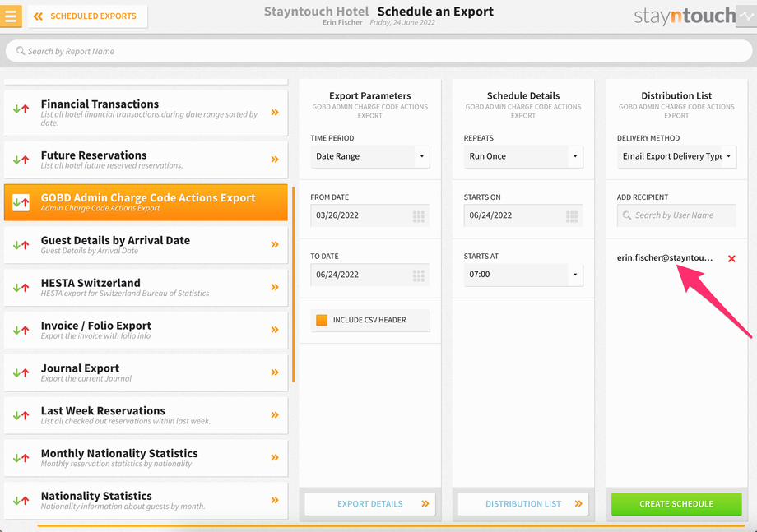Go back to Scheduled Exports
The width and height of the screenshot is (757, 532).
(x=87, y=16)
